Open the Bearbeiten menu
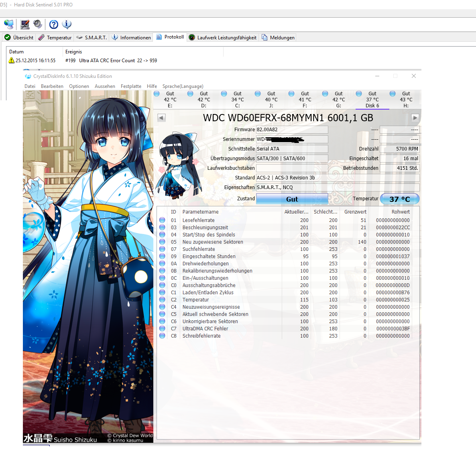The width and height of the screenshot is (476, 452). pos(52,86)
